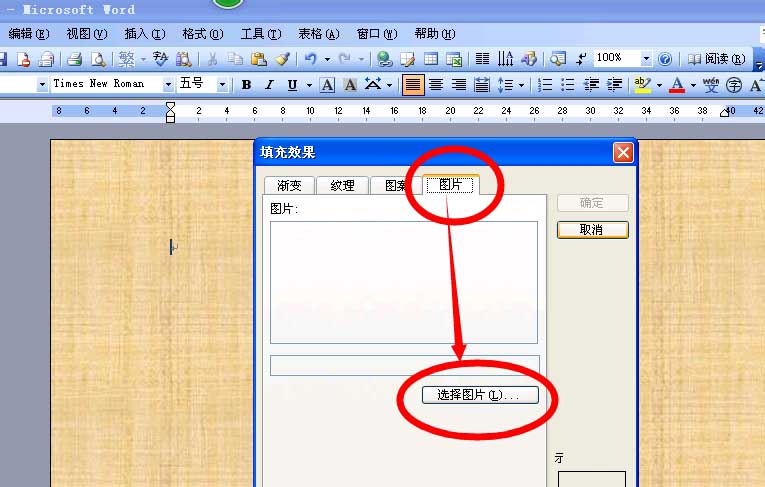
Task: Click the Columns icon
Action: click(483, 59)
